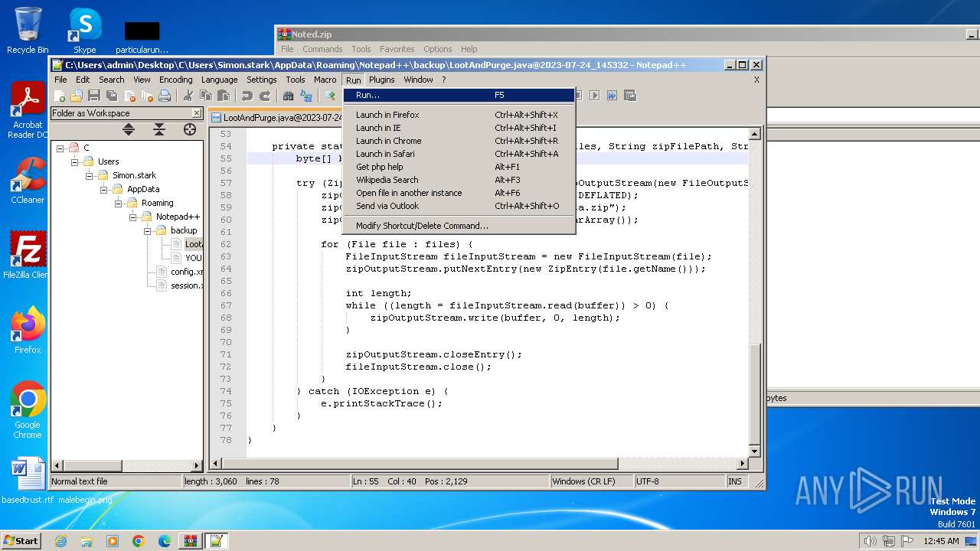Click the Close document toolbar icon
This screenshot has width=980, height=551.
129,96
